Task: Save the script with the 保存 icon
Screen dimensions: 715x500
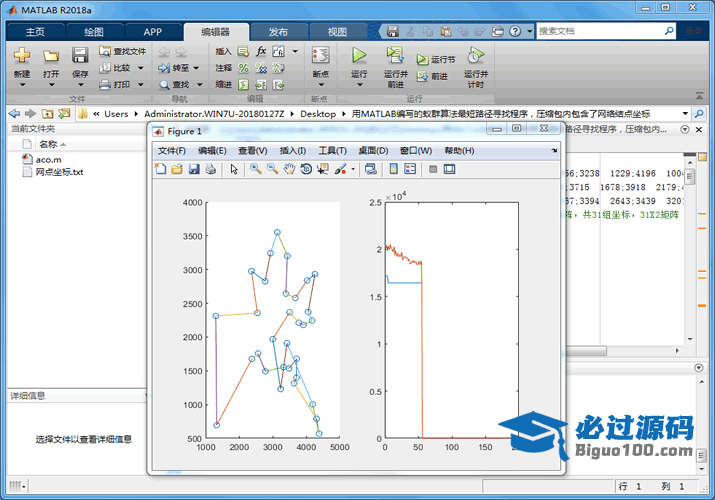Action: (x=80, y=55)
